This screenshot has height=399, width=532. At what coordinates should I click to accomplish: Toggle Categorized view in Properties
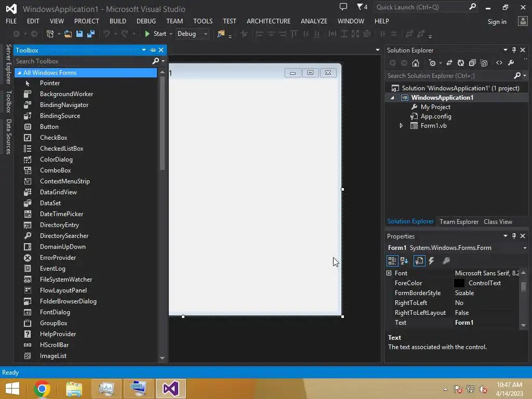coord(392,261)
